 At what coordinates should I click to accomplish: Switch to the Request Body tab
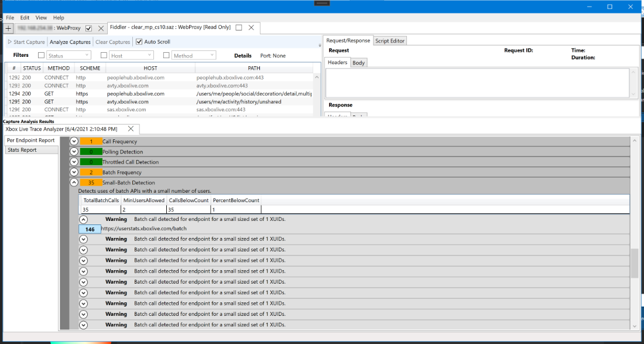pyautogui.click(x=358, y=63)
